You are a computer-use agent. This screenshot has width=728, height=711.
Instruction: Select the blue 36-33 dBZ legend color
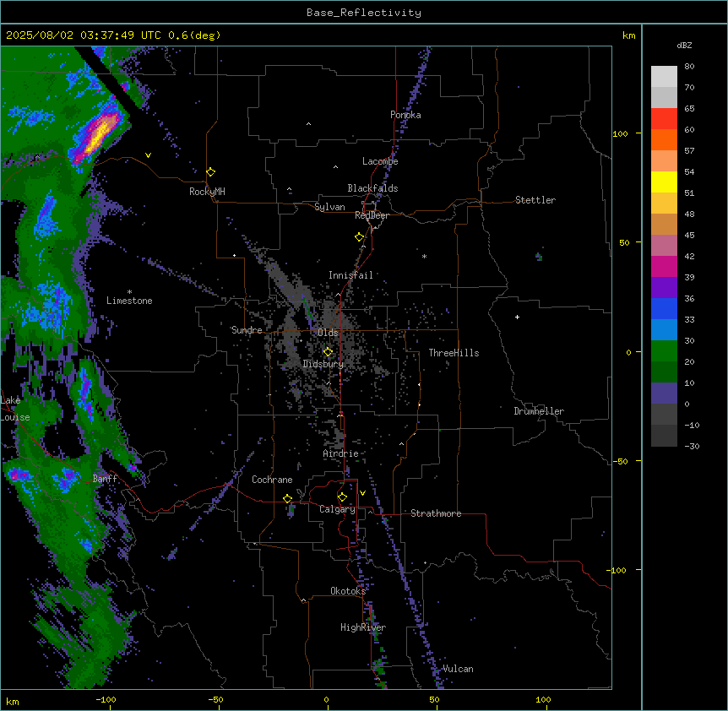pyautogui.click(x=664, y=308)
